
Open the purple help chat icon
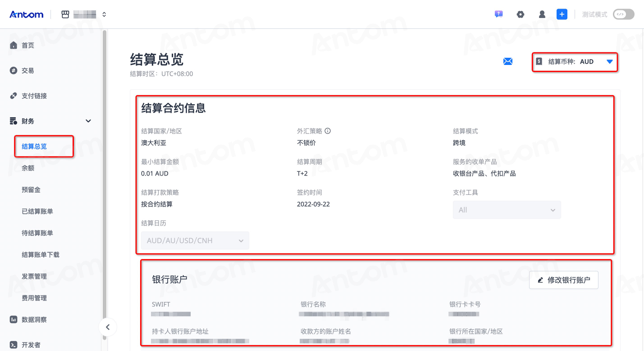pos(498,14)
